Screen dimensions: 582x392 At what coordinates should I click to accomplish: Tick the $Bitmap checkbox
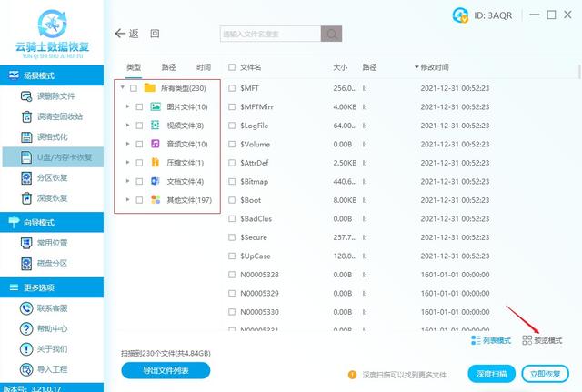pos(232,181)
